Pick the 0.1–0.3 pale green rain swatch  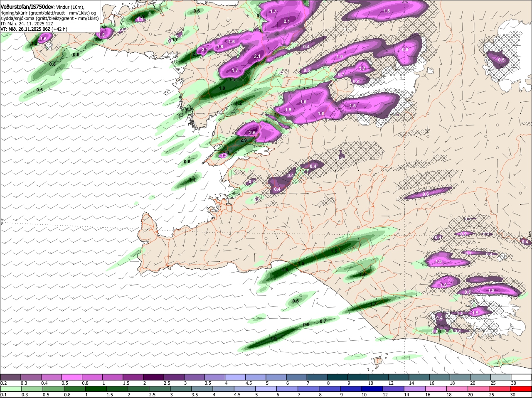[11, 389]
